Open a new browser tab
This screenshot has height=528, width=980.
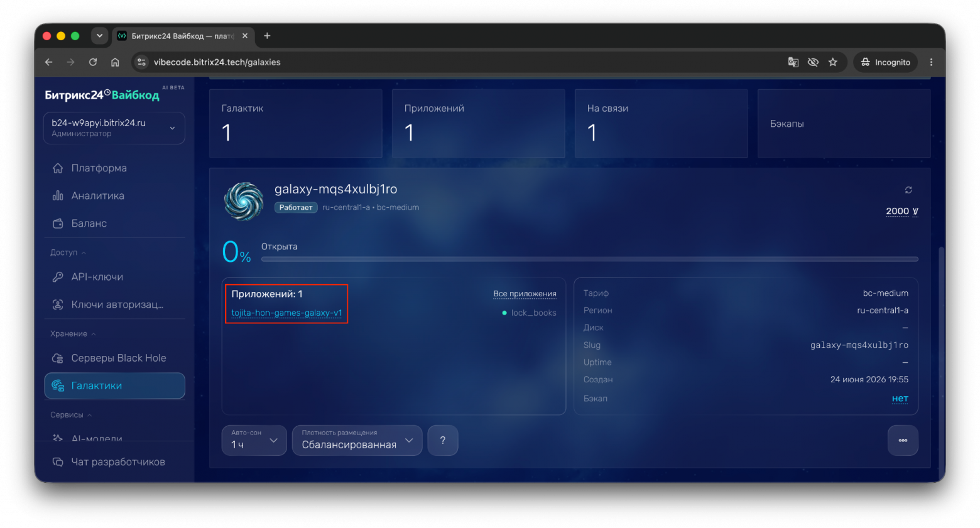(267, 36)
